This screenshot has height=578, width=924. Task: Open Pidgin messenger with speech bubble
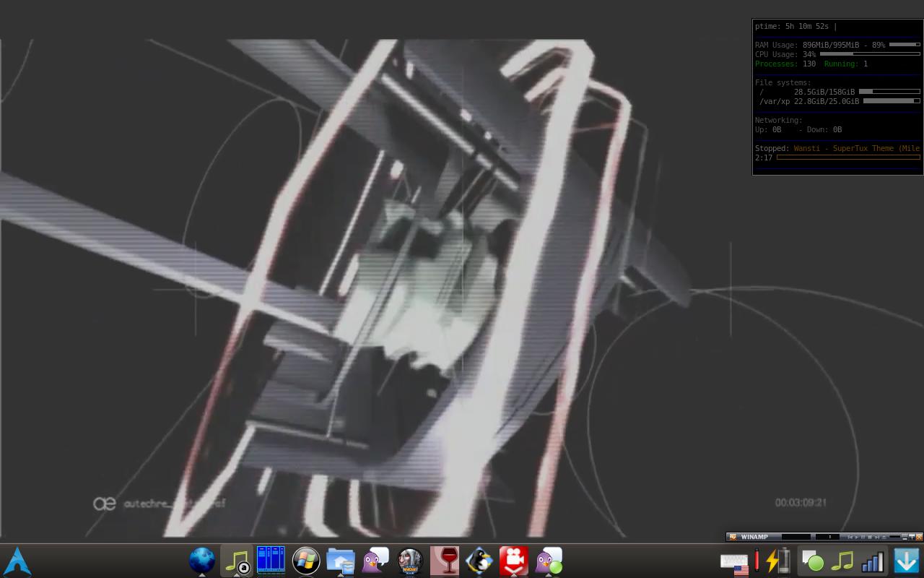[375, 561]
